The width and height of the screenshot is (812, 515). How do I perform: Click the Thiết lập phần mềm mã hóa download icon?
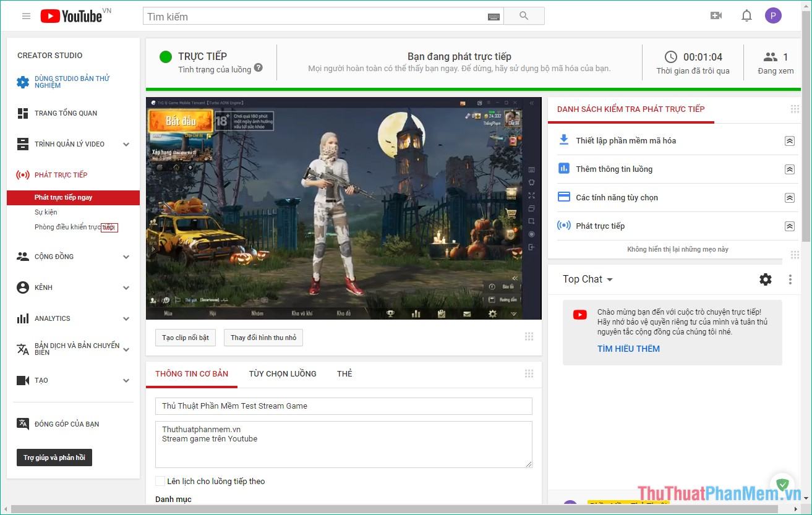pos(563,140)
